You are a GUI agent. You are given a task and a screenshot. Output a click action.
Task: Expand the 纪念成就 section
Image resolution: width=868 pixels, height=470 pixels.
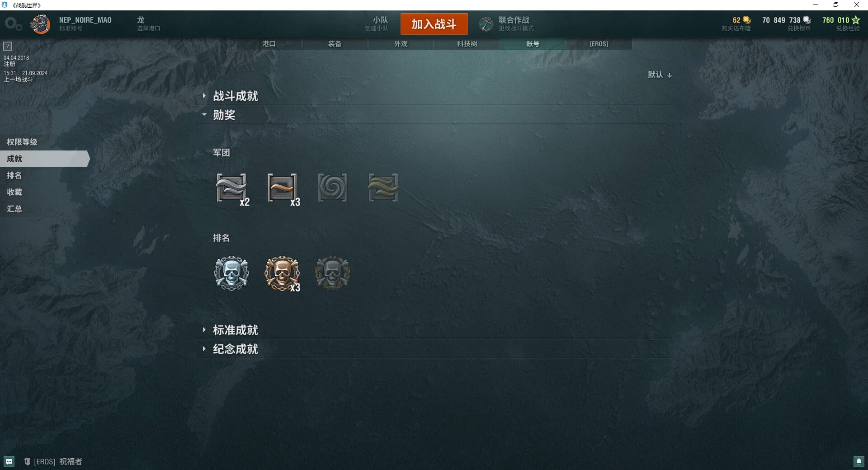(235, 349)
